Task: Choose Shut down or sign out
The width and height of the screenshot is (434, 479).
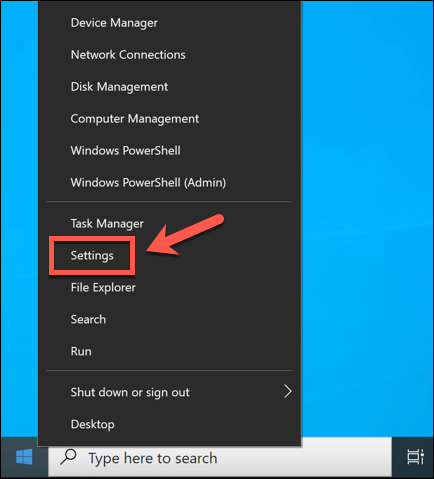Action: pyautogui.click(x=130, y=392)
